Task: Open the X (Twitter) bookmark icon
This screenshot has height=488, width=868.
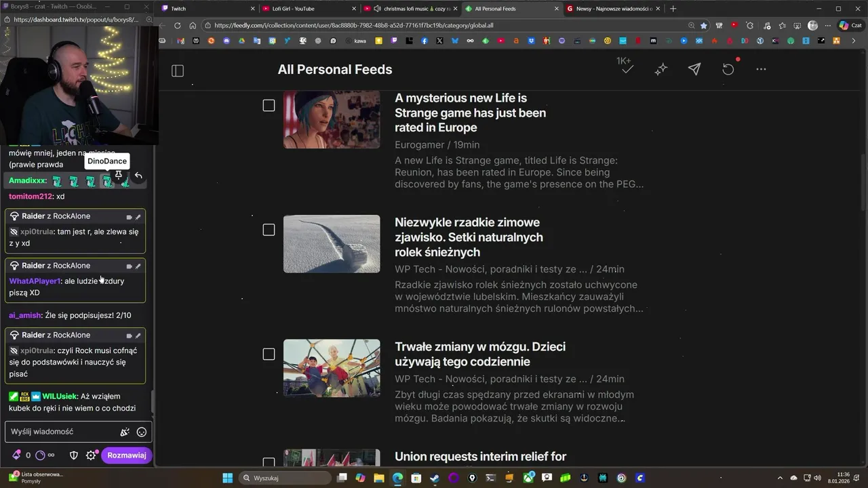Action: pos(440,41)
